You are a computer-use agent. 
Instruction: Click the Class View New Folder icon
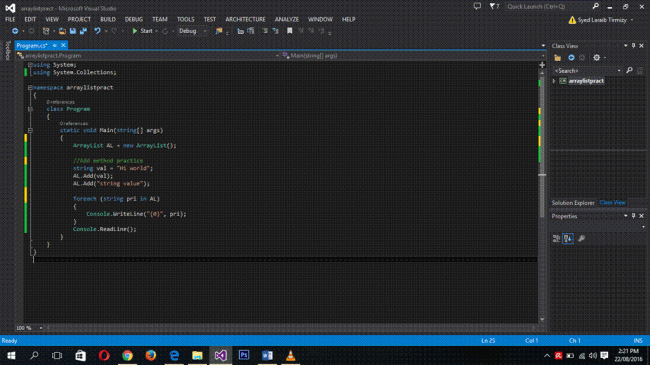pos(558,58)
